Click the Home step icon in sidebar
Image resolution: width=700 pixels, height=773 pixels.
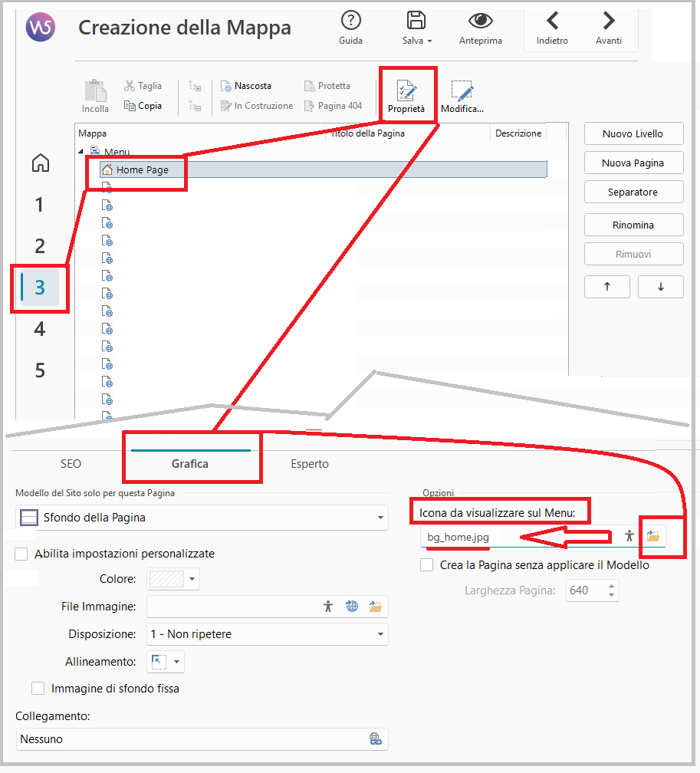pos(40,163)
